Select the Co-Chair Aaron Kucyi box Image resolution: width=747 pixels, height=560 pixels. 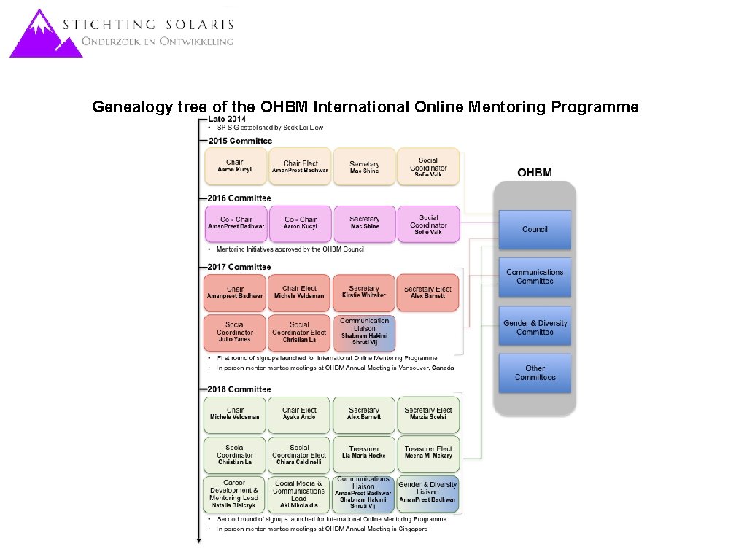pos(300,224)
